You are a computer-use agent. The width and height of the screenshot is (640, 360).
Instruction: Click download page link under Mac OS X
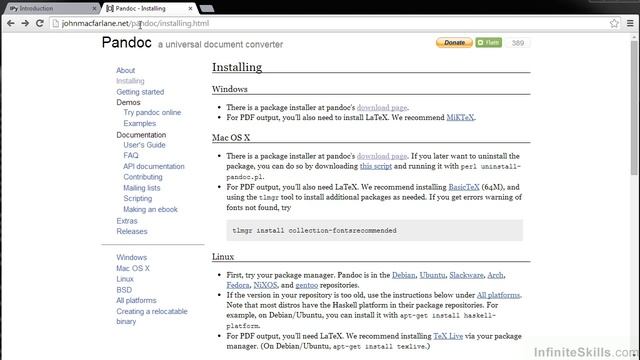[382, 156]
